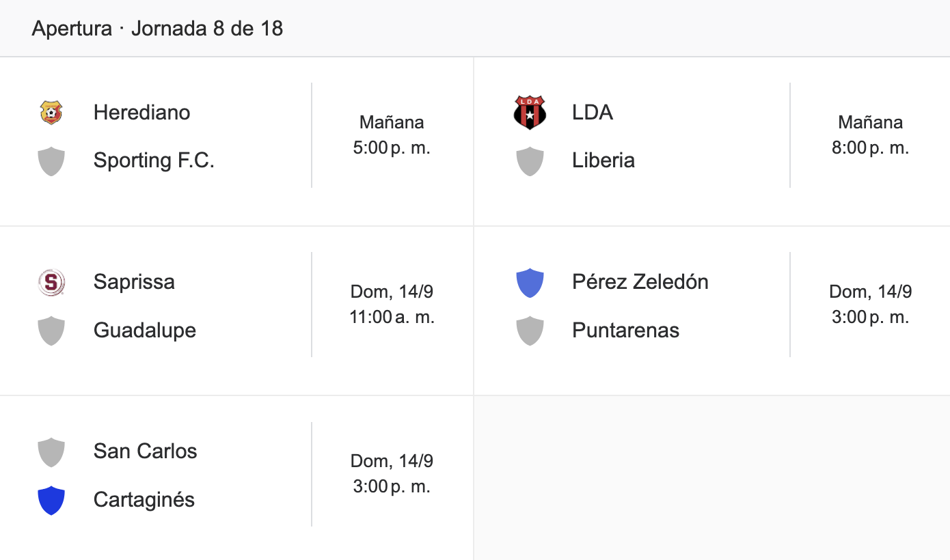950x560 pixels.
Task: Click Sporting F.C. gray shield icon
Action: (51, 161)
